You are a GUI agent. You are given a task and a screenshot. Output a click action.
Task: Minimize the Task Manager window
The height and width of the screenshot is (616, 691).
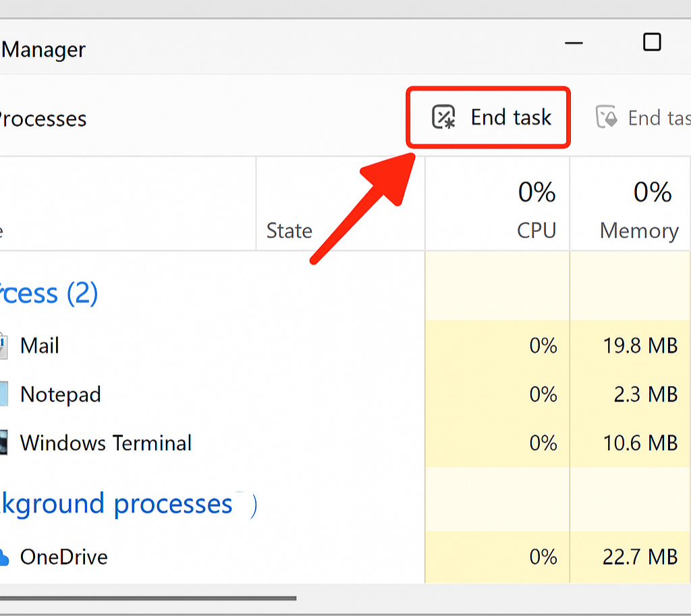click(574, 43)
